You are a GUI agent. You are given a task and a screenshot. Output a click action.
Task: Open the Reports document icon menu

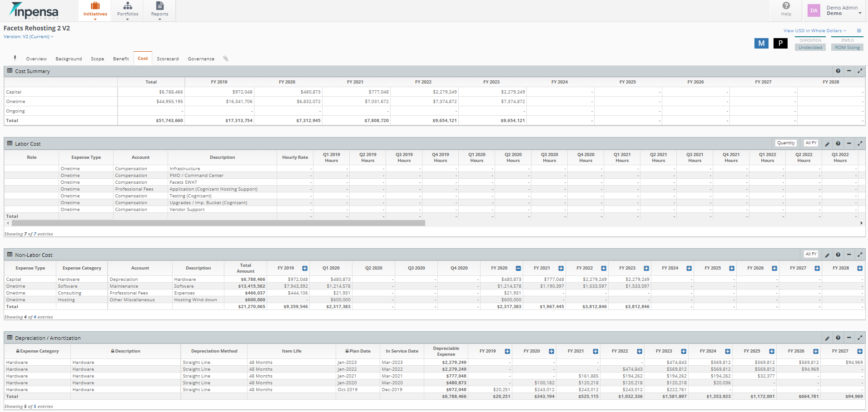point(159,10)
